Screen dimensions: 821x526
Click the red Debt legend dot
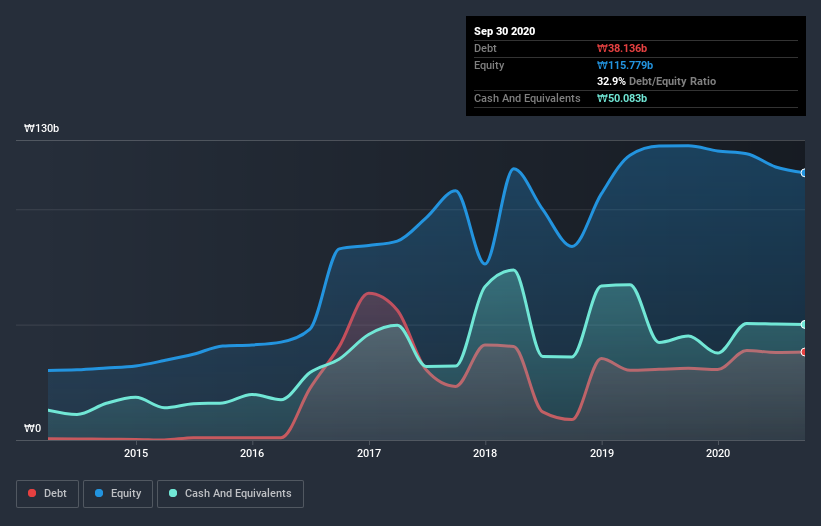coord(32,493)
